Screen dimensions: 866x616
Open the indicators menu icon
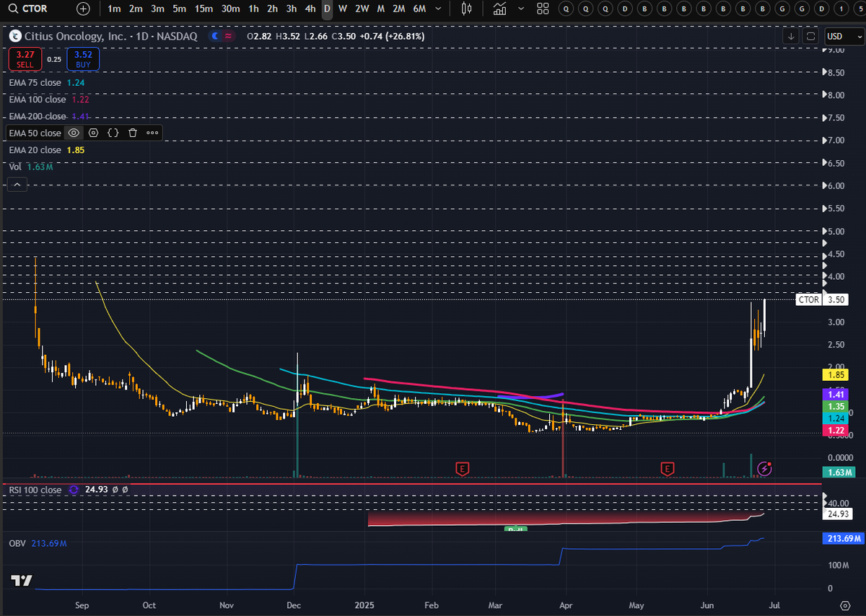pyautogui.click(x=499, y=9)
